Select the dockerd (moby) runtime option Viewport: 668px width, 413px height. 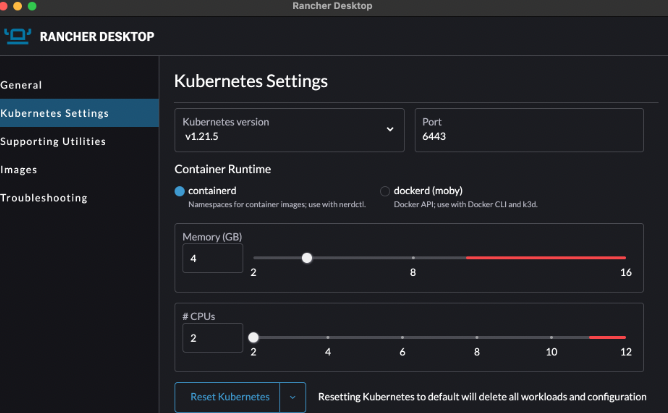click(x=385, y=191)
